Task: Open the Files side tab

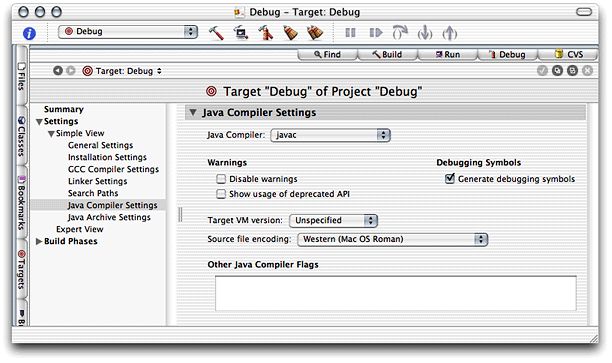Action: click(x=21, y=76)
